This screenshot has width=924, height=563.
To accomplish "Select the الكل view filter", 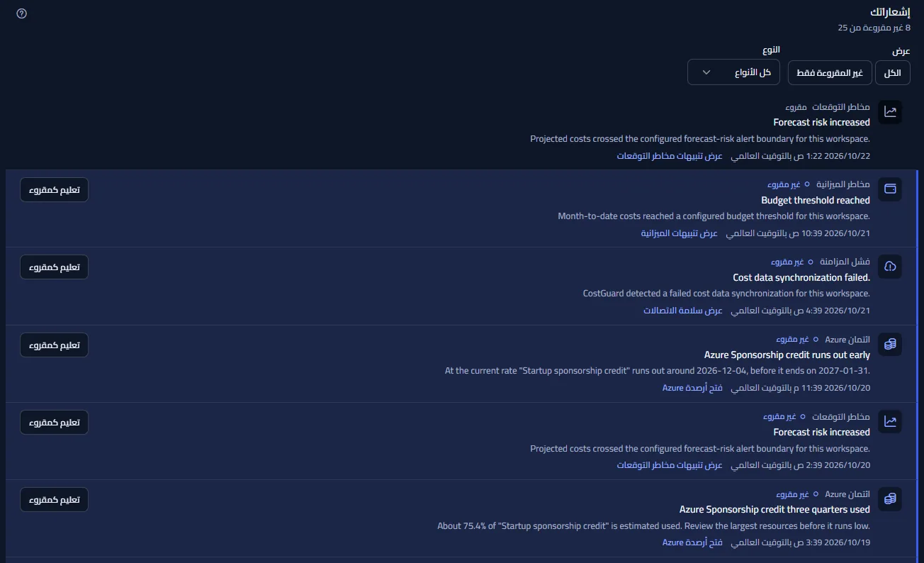I will (893, 72).
